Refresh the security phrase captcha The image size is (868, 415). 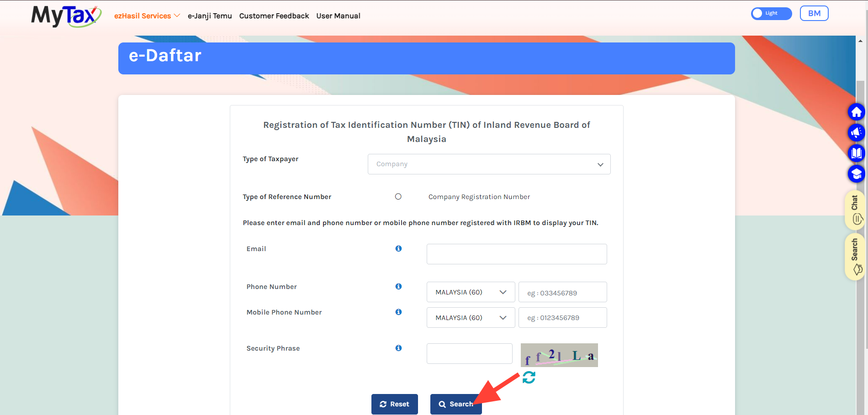coord(529,377)
